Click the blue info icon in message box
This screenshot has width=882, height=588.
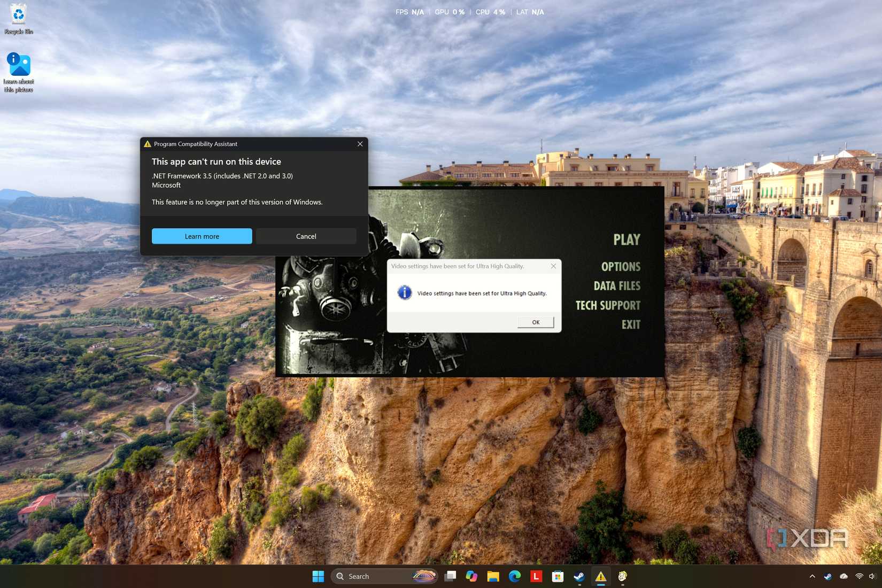(x=405, y=292)
